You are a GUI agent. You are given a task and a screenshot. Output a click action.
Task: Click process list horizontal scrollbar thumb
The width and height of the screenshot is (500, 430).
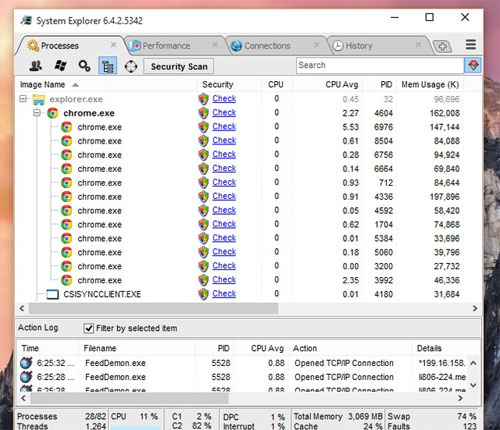tap(153, 308)
